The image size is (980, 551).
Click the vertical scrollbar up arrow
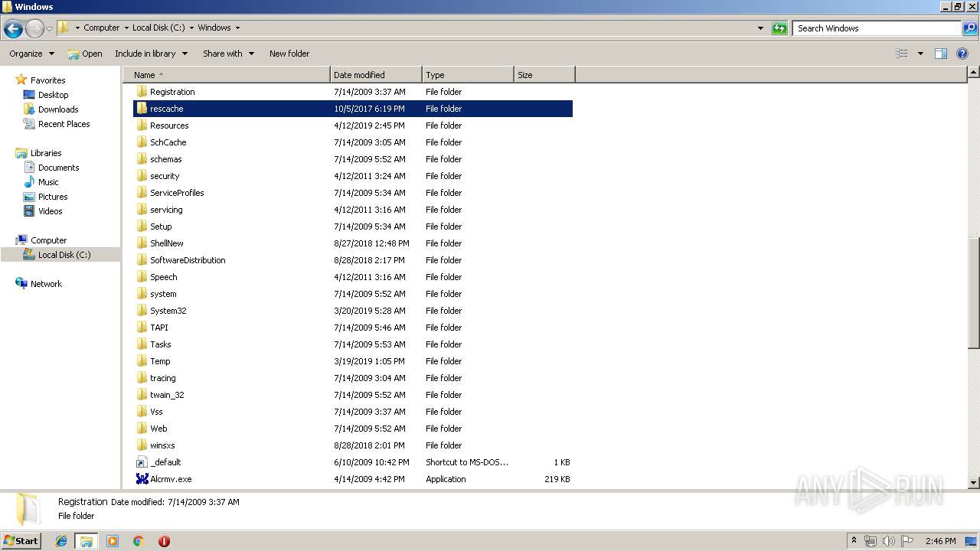tap(974, 73)
